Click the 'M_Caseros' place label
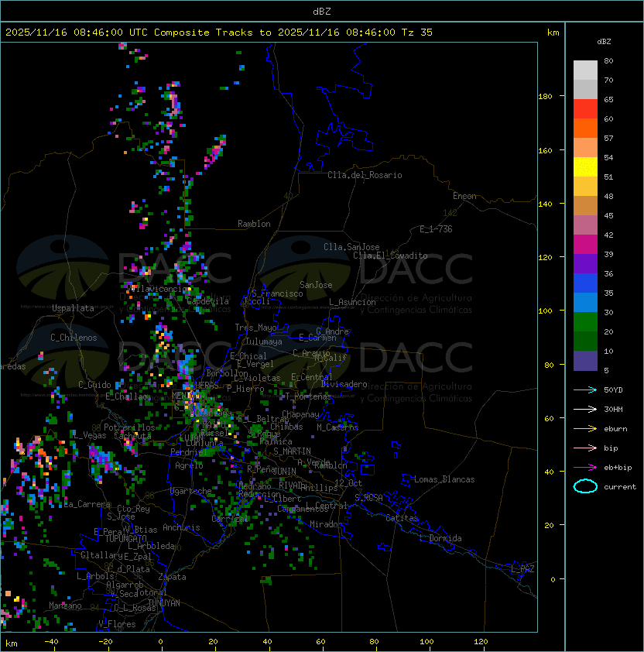 pos(337,427)
